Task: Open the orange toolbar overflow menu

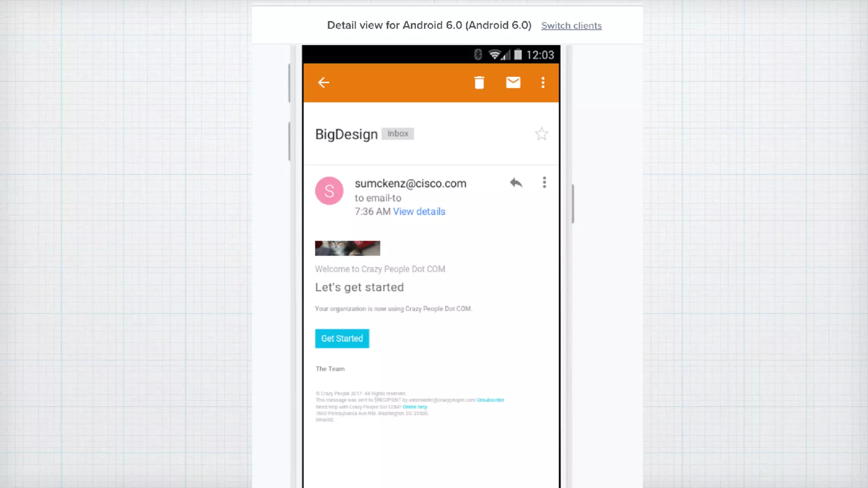Action: coord(543,83)
